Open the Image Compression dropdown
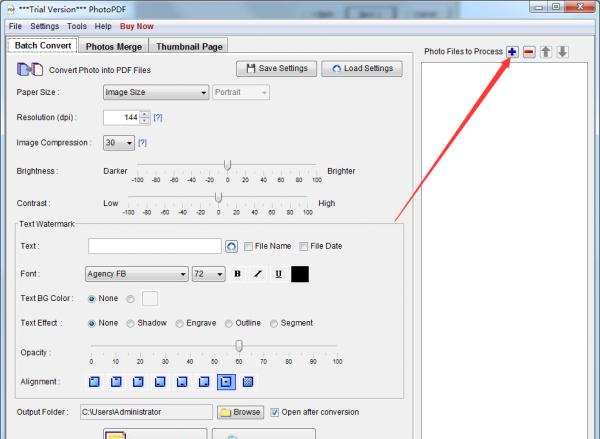 click(119, 143)
